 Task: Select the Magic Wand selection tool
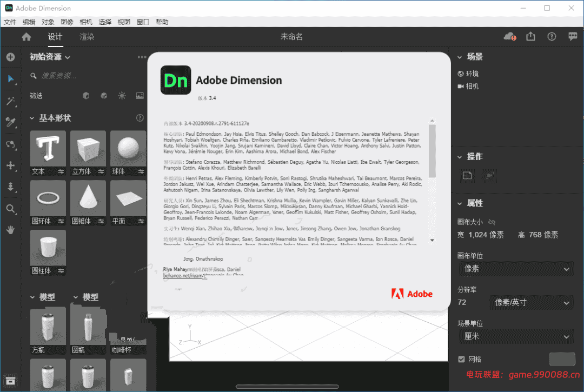11,101
